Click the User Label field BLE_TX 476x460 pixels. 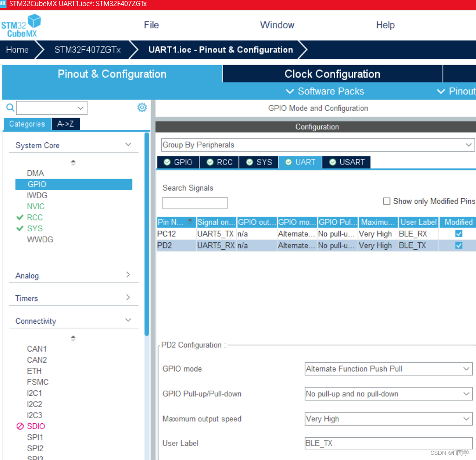coord(389,443)
